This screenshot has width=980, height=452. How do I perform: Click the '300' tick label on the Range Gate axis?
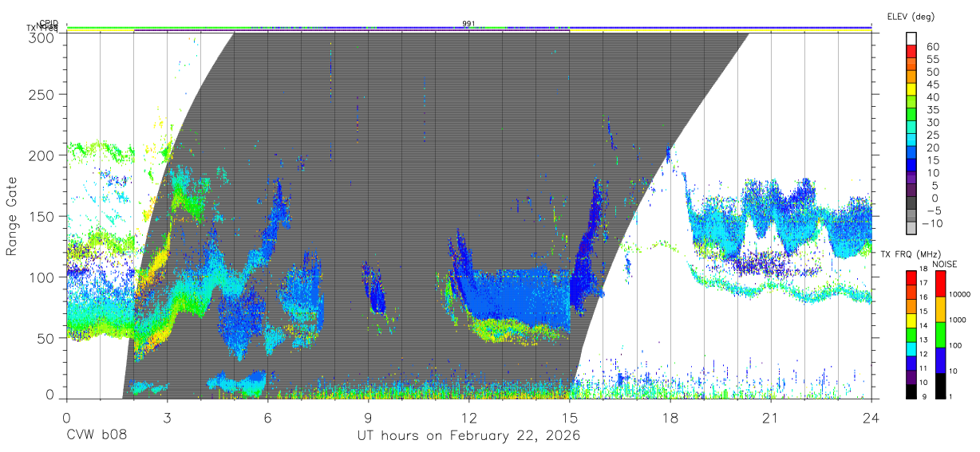[x=41, y=37]
